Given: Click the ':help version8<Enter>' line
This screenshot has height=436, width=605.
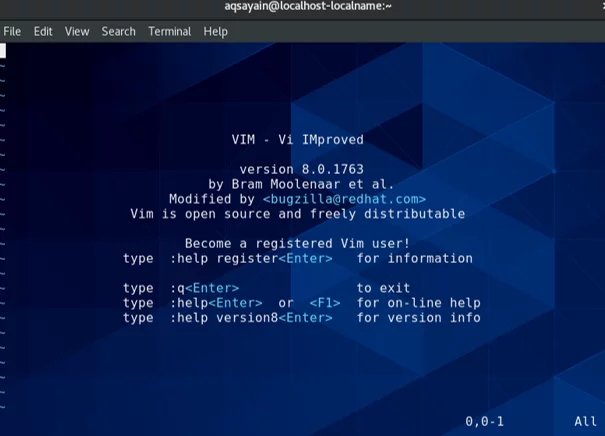Looking at the screenshot, I should 251,318.
